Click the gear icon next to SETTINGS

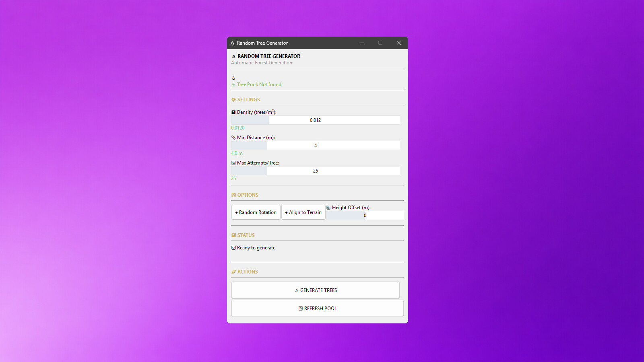[233, 100]
